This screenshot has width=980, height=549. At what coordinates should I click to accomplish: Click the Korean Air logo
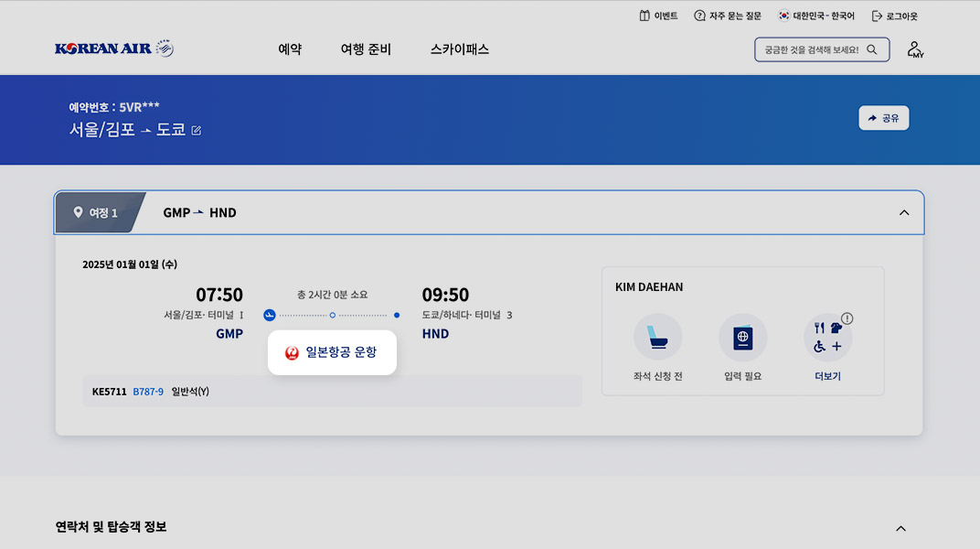tap(113, 48)
